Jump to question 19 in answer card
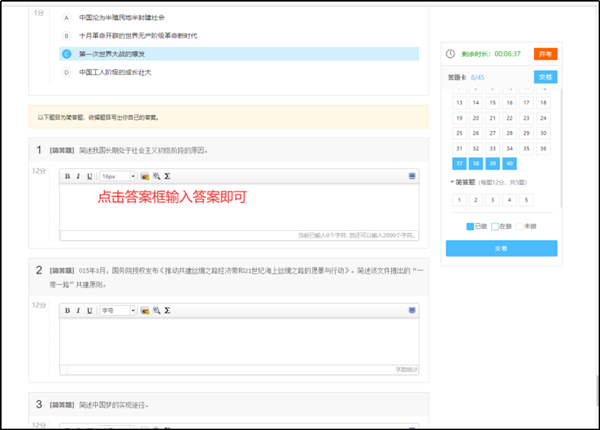The width and height of the screenshot is (600, 430). point(459,118)
